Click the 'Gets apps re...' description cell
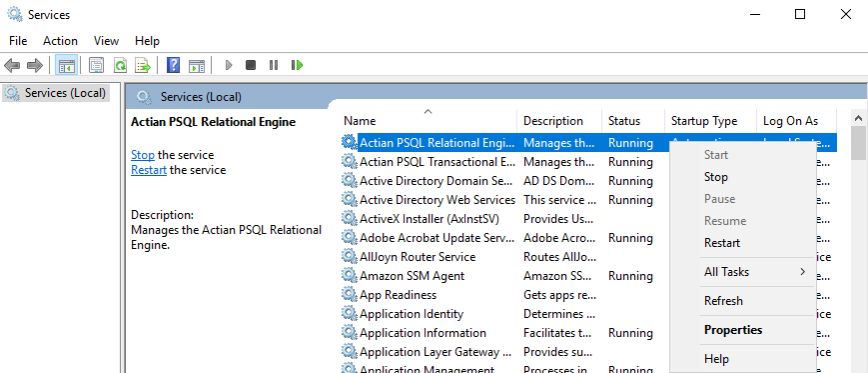 pos(559,294)
